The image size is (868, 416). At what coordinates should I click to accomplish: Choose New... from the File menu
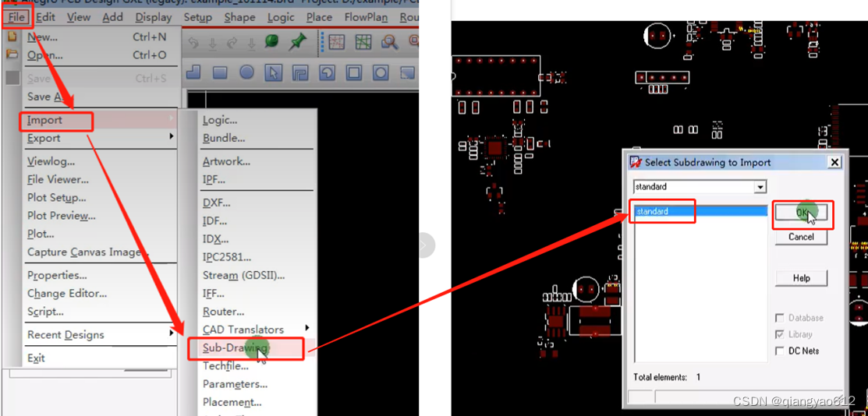point(100,37)
